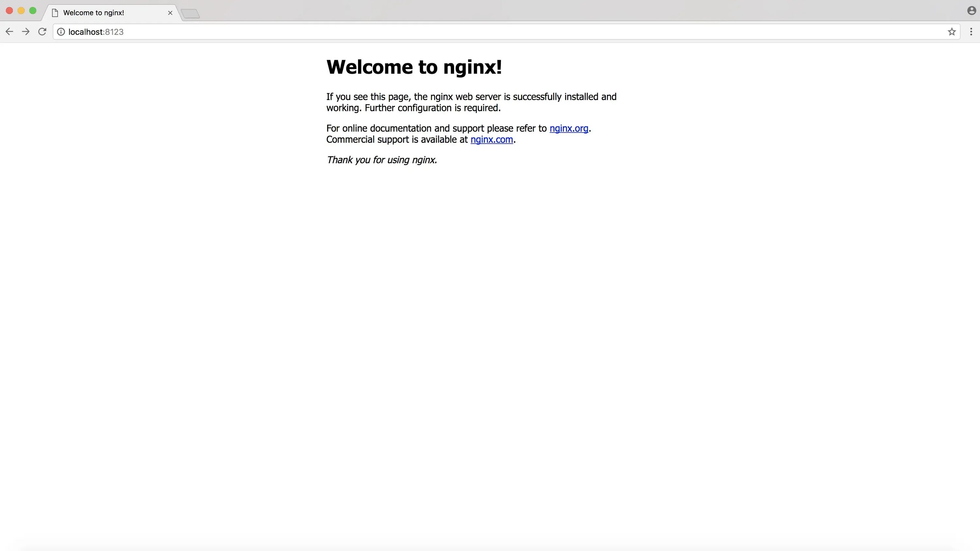Minimize the window with yellow button

pyautogui.click(x=21, y=11)
